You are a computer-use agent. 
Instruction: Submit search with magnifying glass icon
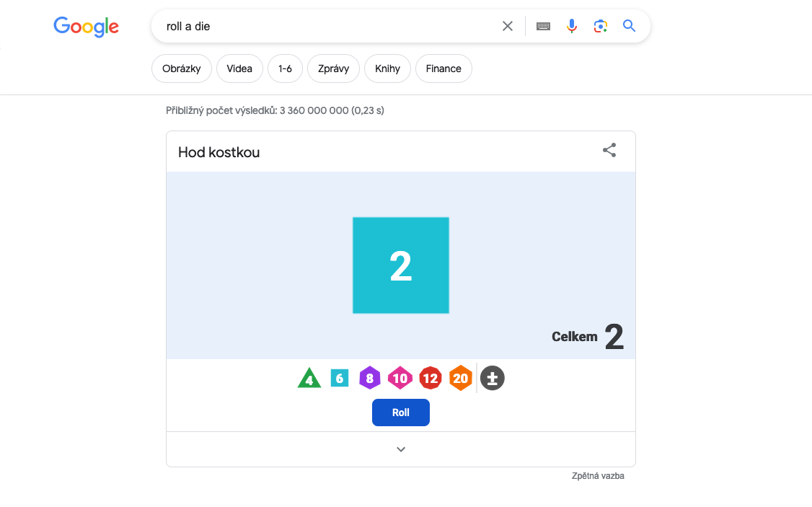[x=630, y=26]
